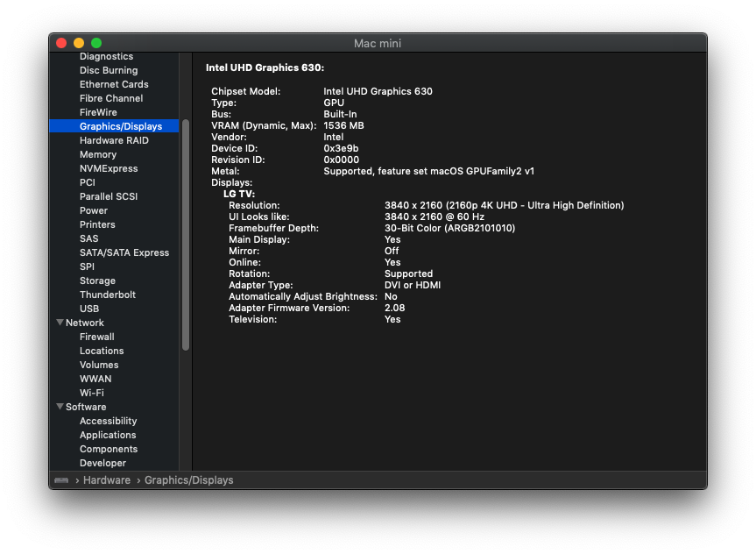Select the Intel UHD Graphics 630 heading
The image size is (756, 554).
(x=265, y=67)
